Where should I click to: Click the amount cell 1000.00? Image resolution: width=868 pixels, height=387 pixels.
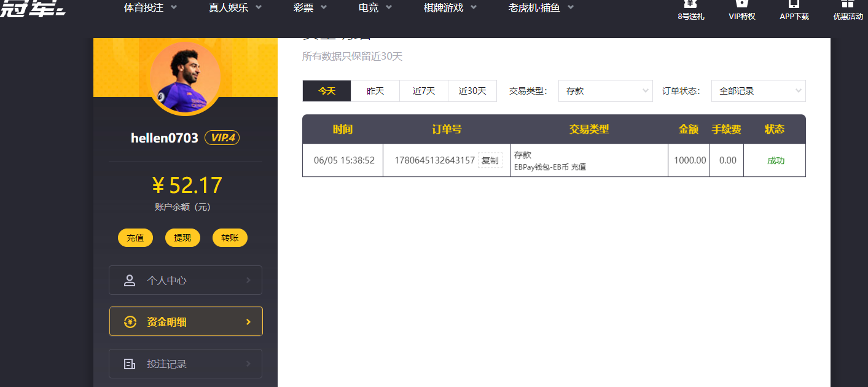[690, 160]
